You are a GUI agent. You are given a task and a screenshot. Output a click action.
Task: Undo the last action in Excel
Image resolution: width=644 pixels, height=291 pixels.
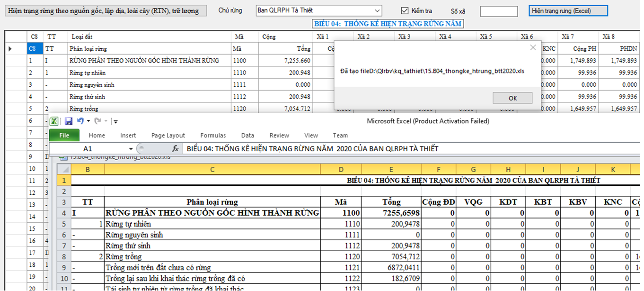[x=80, y=121]
